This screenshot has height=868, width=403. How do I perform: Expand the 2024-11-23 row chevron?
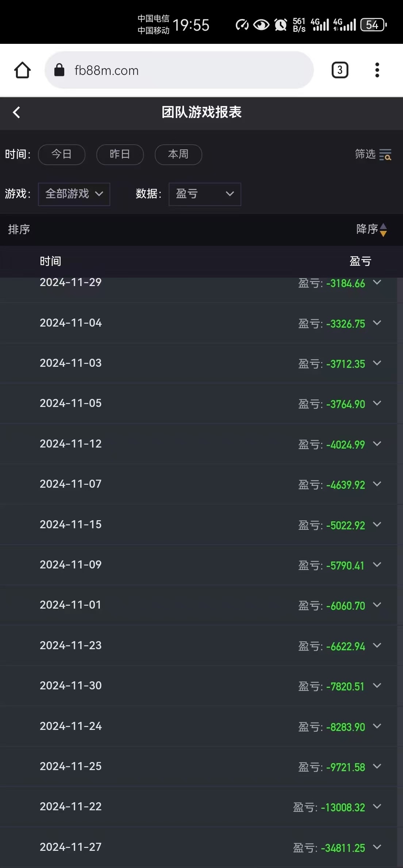tap(377, 646)
